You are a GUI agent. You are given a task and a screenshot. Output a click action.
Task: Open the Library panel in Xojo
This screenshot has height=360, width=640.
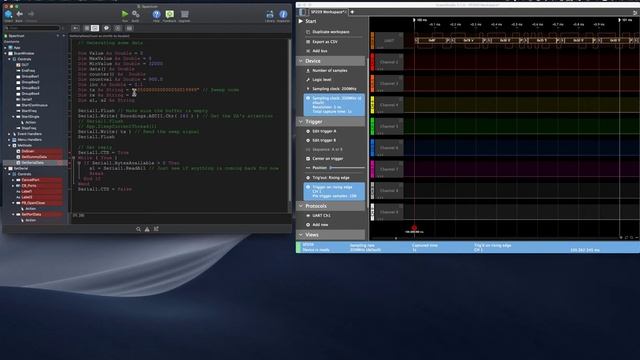click(x=270, y=15)
